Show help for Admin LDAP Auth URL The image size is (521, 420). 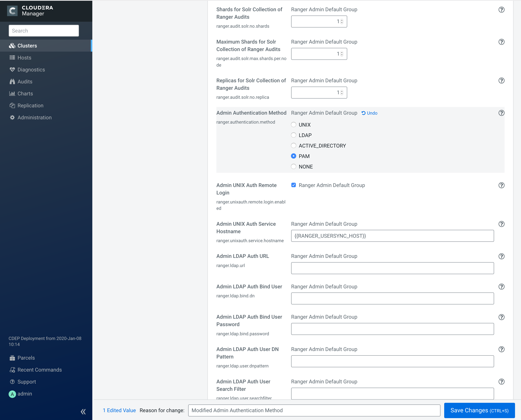click(501, 256)
